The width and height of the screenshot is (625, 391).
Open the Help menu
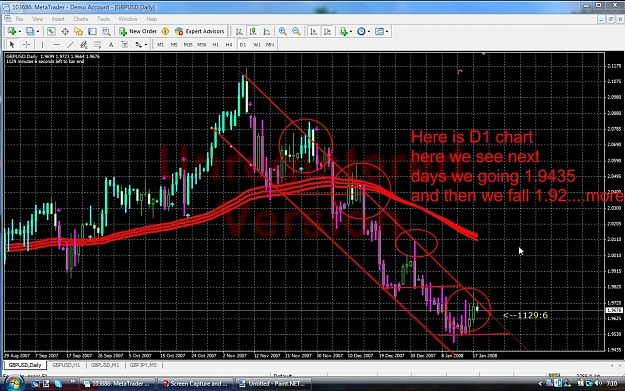pyautogui.click(x=151, y=19)
